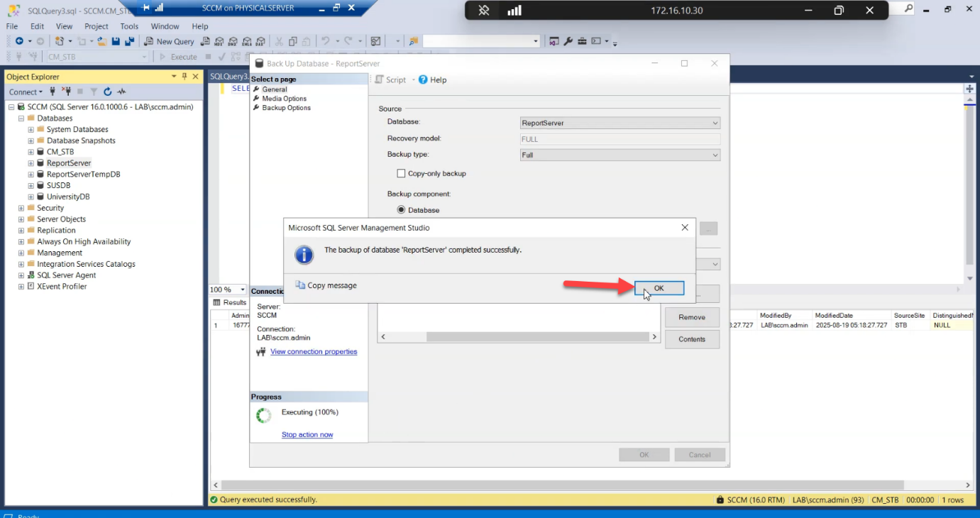
Task: Open the Window menu
Action: 165,26
